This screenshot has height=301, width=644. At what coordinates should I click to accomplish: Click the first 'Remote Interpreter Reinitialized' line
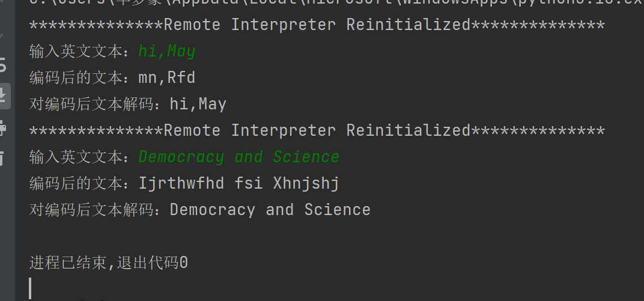[x=317, y=25]
